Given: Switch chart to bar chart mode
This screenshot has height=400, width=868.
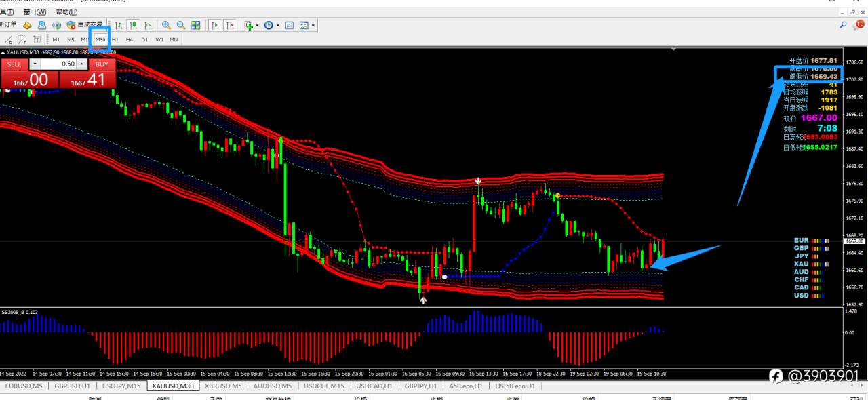Looking at the screenshot, I should pos(119,25).
